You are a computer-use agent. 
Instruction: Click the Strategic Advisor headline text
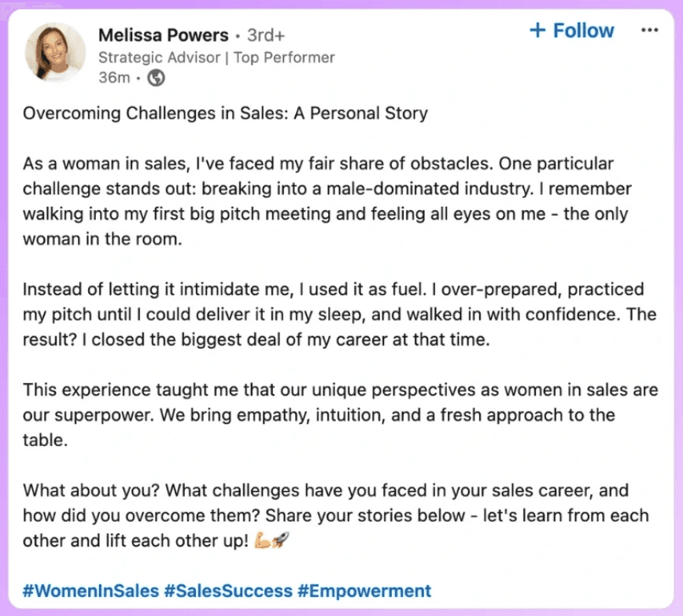click(x=160, y=57)
